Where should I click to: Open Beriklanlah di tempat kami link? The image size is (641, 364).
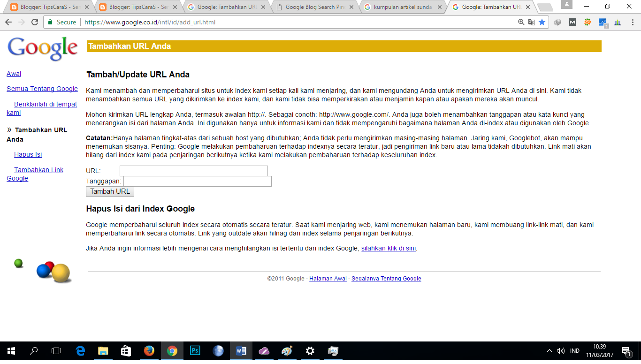(42, 108)
